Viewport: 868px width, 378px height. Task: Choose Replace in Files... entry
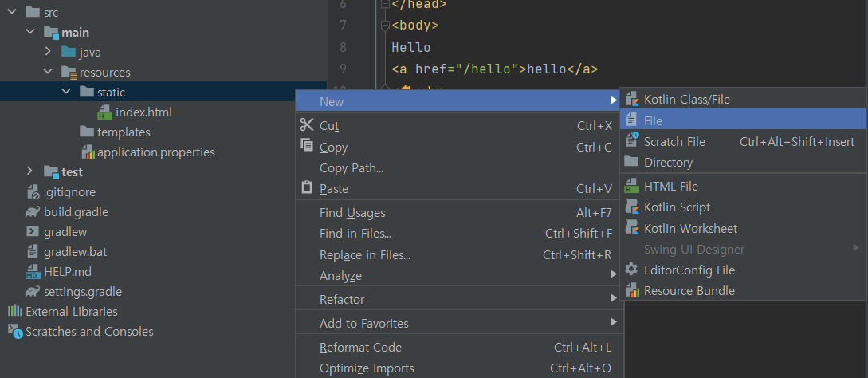tap(458, 255)
